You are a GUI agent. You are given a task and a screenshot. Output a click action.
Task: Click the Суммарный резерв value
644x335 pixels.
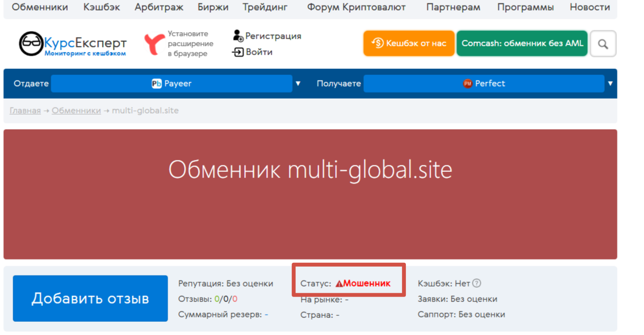[x=266, y=315]
